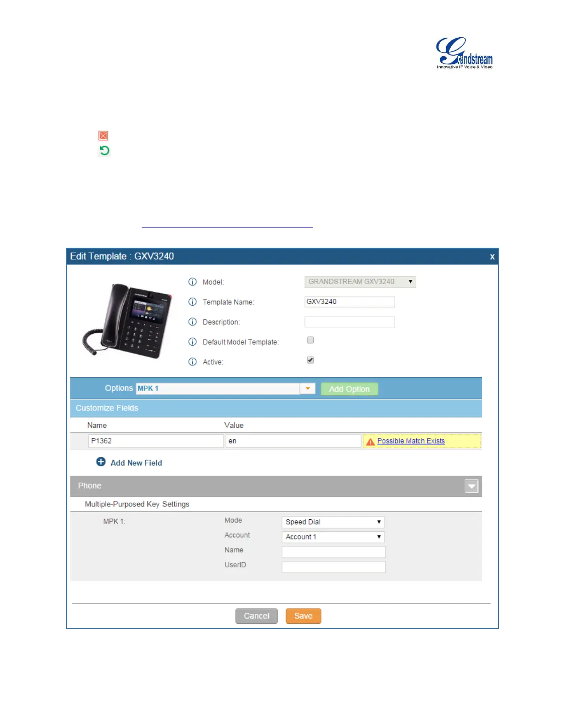Click info icon beside Default Model Template
This screenshot has width=563, height=728.
pyautogui.click(x=193, y=342)
